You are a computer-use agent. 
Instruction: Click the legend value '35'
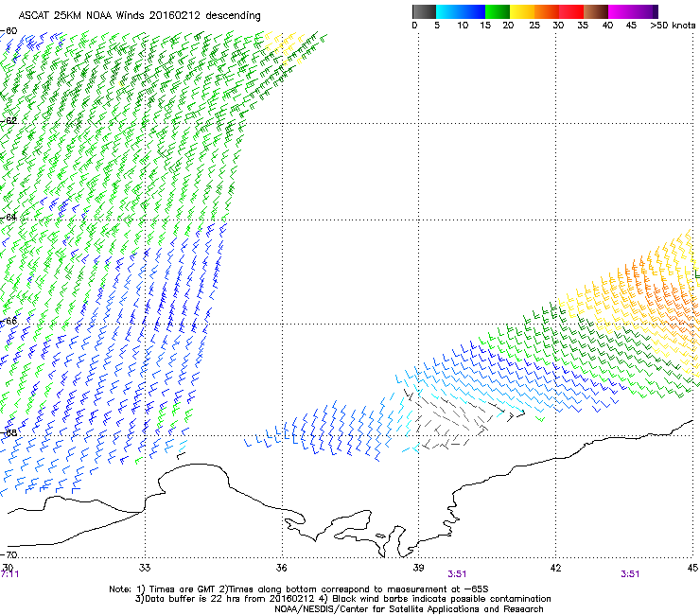pyautogui.click(x=583, y=26)
